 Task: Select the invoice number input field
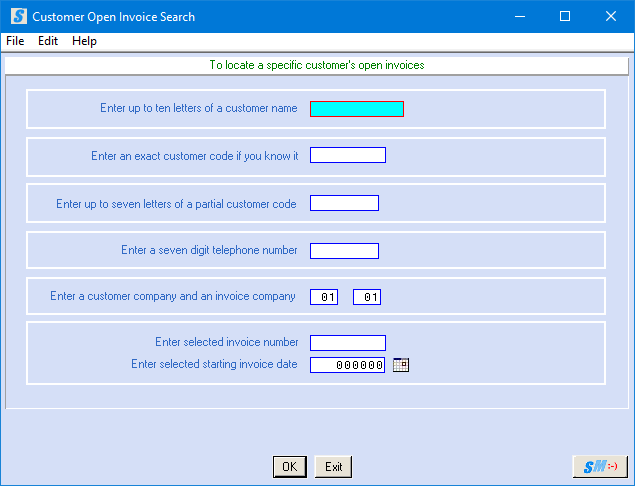(347, 343)
